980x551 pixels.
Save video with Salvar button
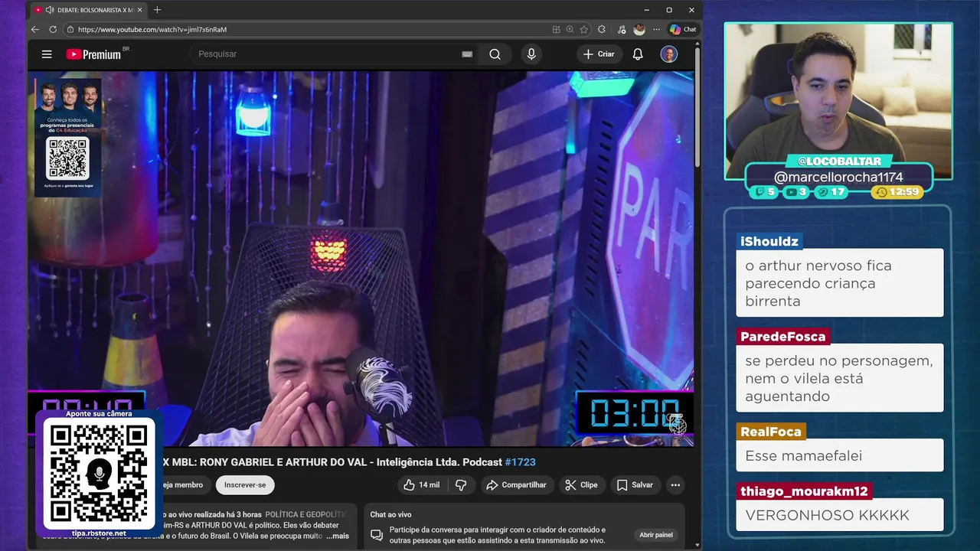pyautogui.click(x=635, y=485)
